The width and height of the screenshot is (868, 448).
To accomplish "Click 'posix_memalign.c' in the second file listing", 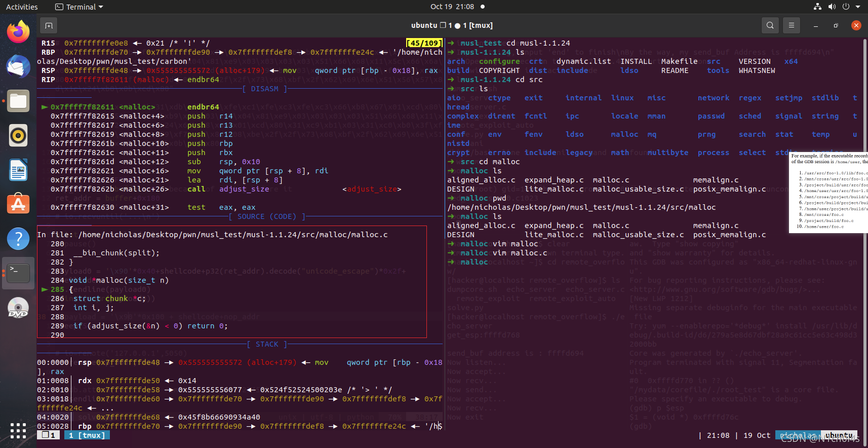I will 729,235.
